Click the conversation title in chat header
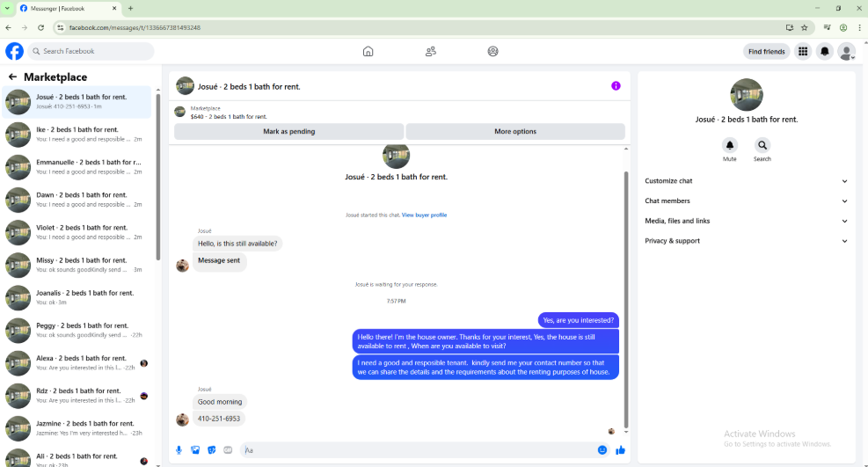The image size is (868, 467). (249, 87)
